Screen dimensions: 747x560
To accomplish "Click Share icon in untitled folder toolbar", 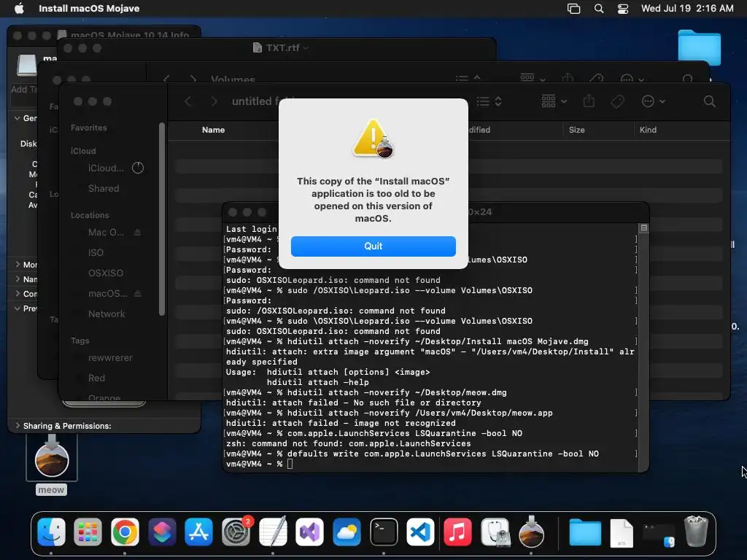I will (589, 101).
